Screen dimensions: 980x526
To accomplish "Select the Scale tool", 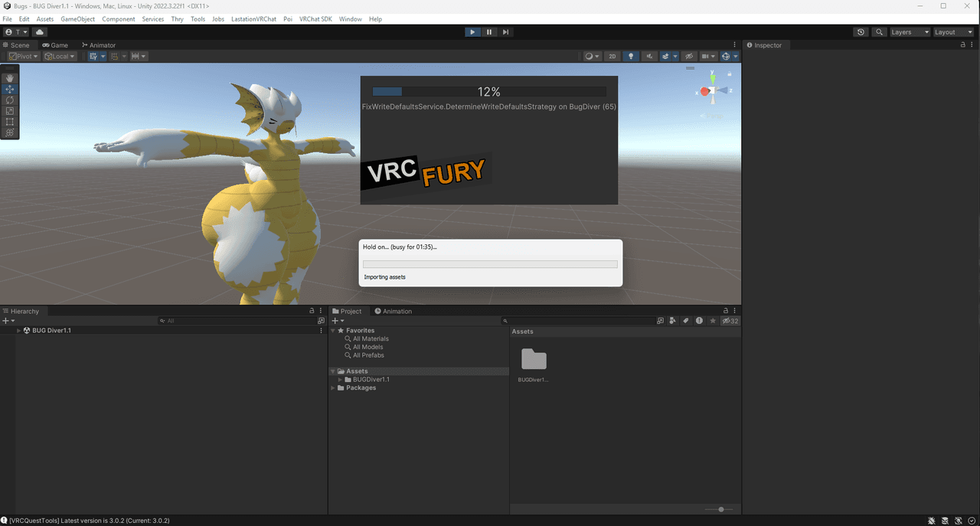I will pos(10,111).
